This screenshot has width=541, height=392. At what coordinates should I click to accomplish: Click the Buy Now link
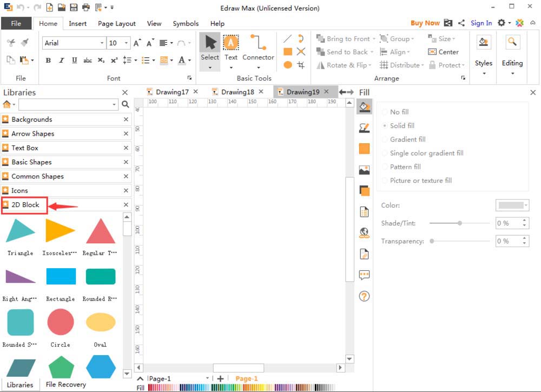[x=425, y=23]
